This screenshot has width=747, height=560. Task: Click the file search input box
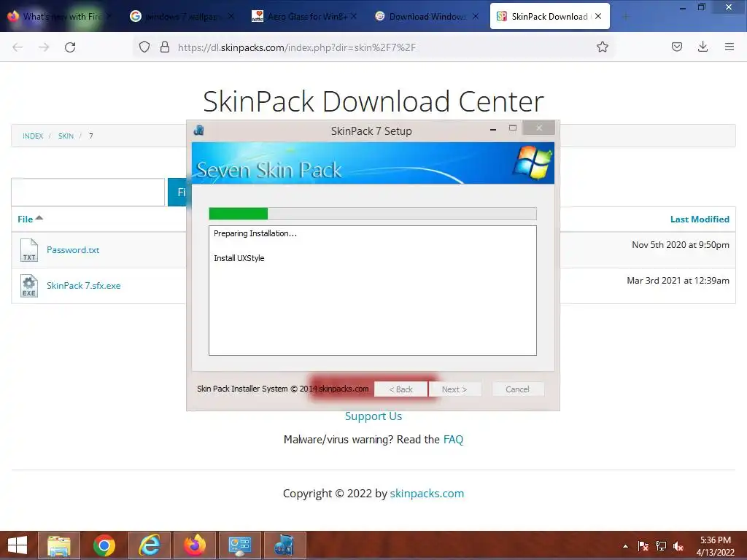pyautogui.click(x=88, y=192)
